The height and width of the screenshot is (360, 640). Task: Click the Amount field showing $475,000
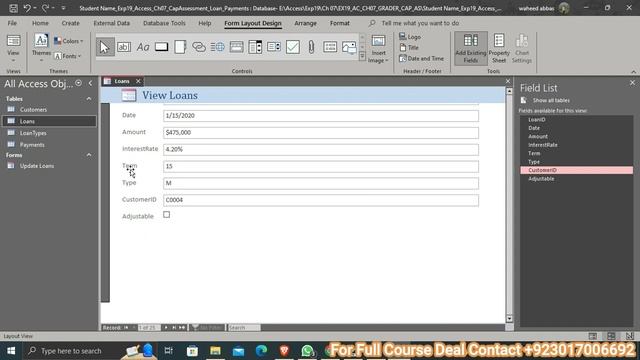[x=321, y=133]
